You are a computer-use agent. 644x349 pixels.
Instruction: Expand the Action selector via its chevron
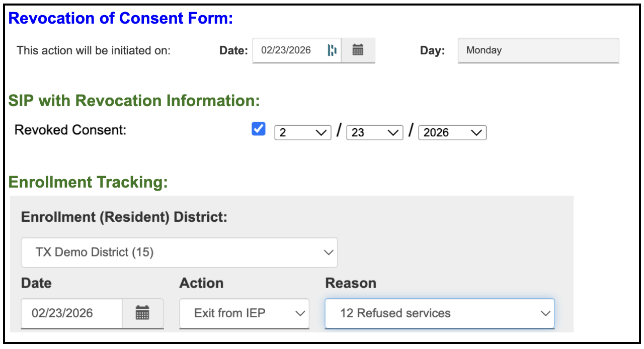[299, 313]
